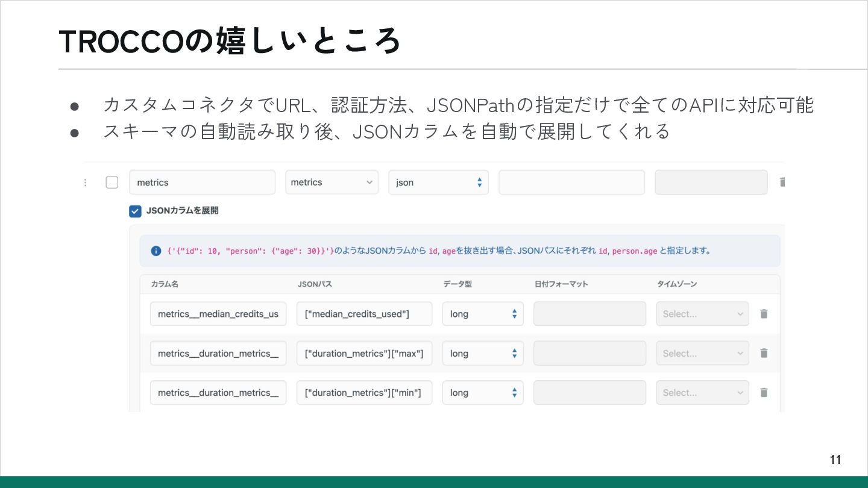Viewport: 868px width, 488px height.
Task: Click the slide title TROCCOの嬉しいところ
Action: [x=230, y=42]
